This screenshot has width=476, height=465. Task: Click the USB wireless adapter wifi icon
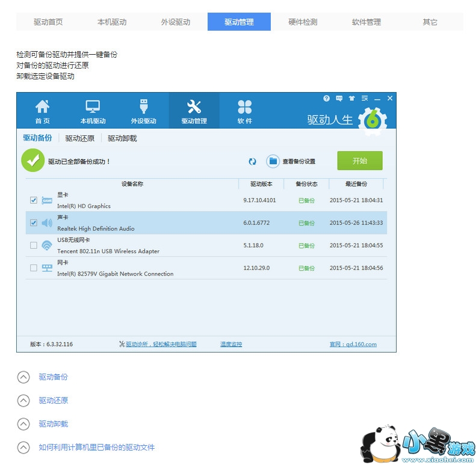[47, 245]
